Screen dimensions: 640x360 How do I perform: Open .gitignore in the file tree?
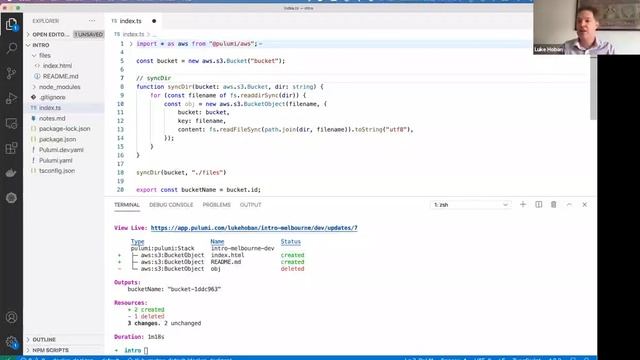[x=52, y=98]
